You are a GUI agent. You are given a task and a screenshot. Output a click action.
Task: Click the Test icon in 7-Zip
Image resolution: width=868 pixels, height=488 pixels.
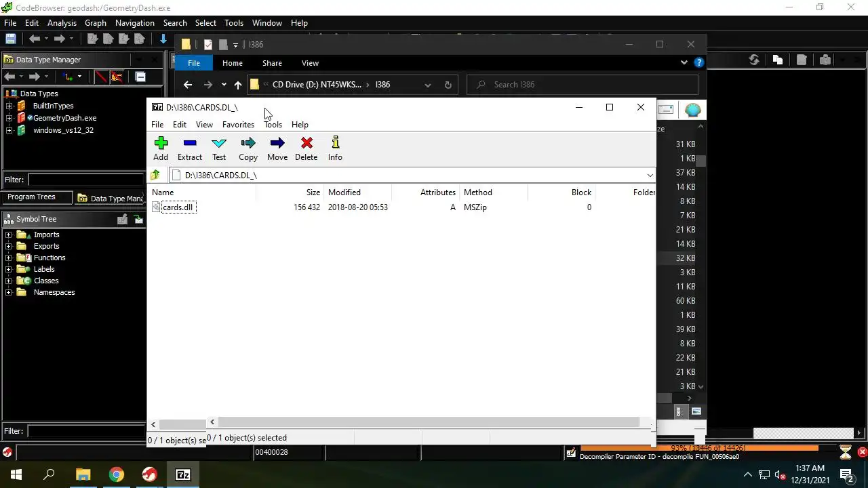click(x=219, y=143)
